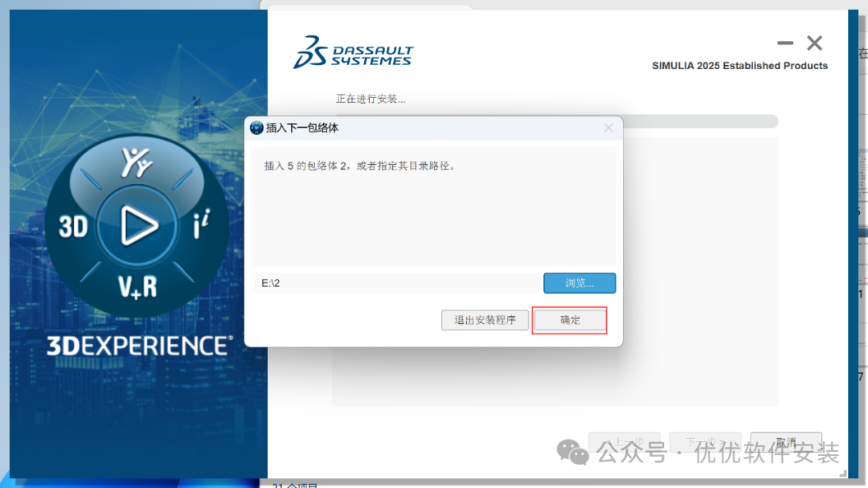
Task: Open the 浏览... file browser
Action: click(x=579, y=283)
